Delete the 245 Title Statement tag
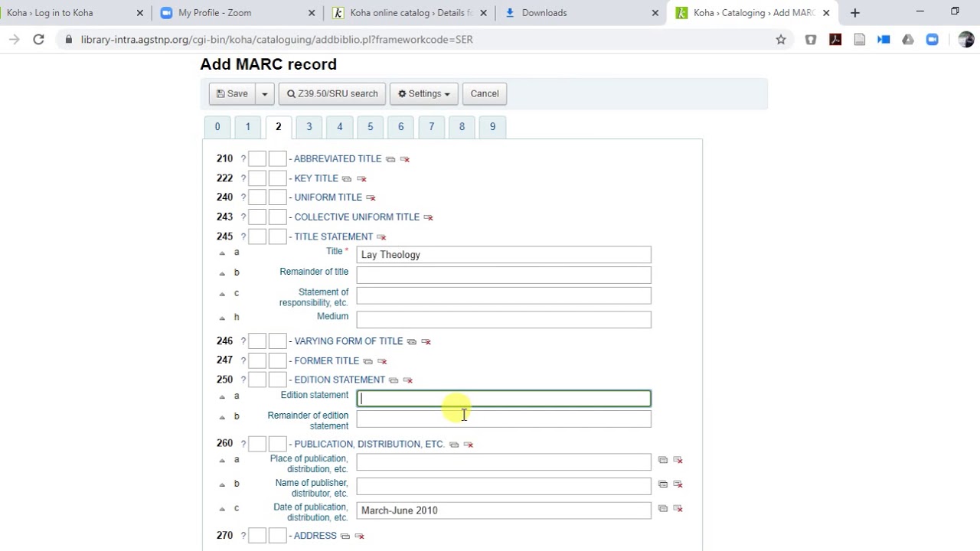980x551 pixels. point(381,237)
